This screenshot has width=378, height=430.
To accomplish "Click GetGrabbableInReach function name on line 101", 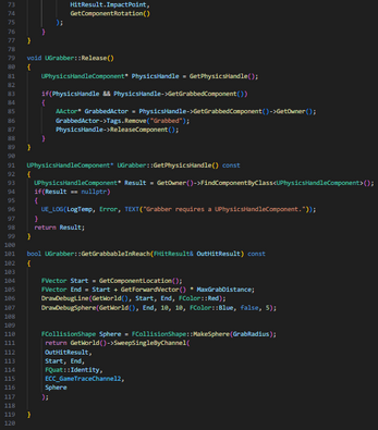I will click(115, 254).
